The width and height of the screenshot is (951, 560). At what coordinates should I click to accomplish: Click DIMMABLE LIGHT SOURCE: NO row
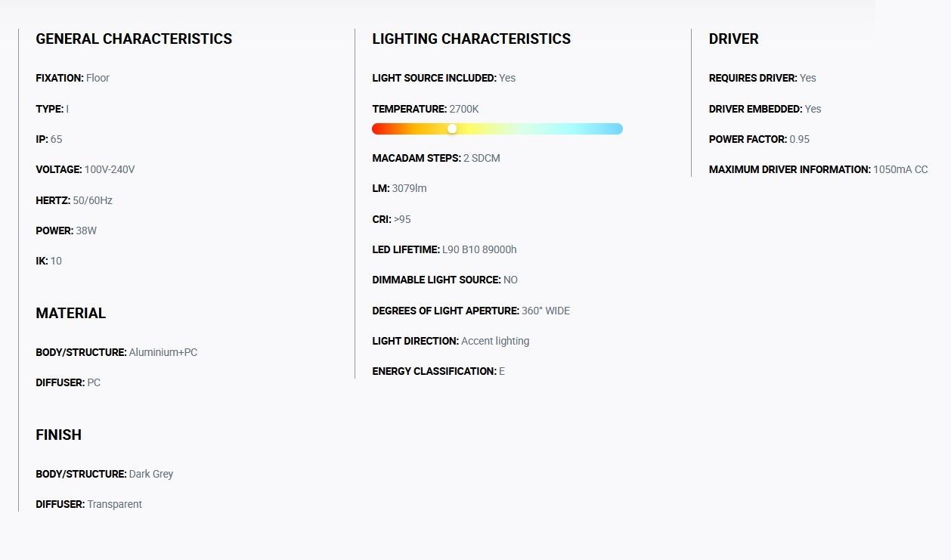point(445,280)
